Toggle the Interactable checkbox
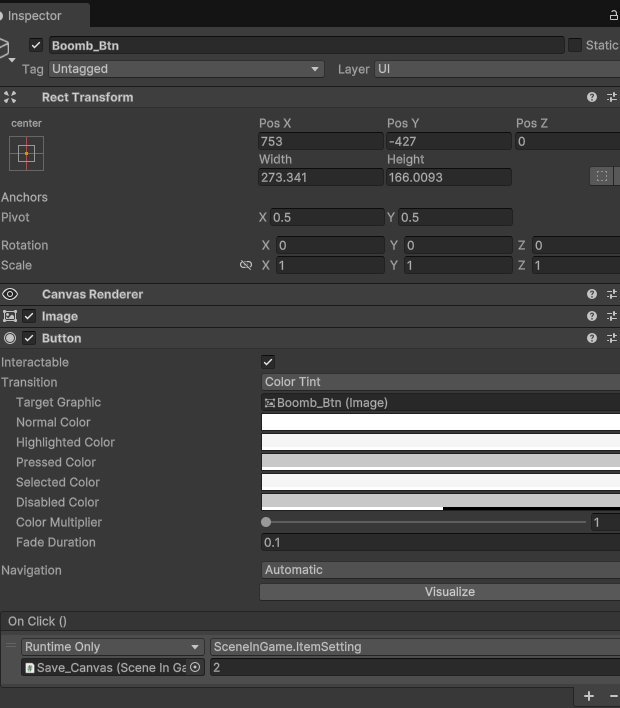This screenshot has width=620, height=708. coord(268,362)
